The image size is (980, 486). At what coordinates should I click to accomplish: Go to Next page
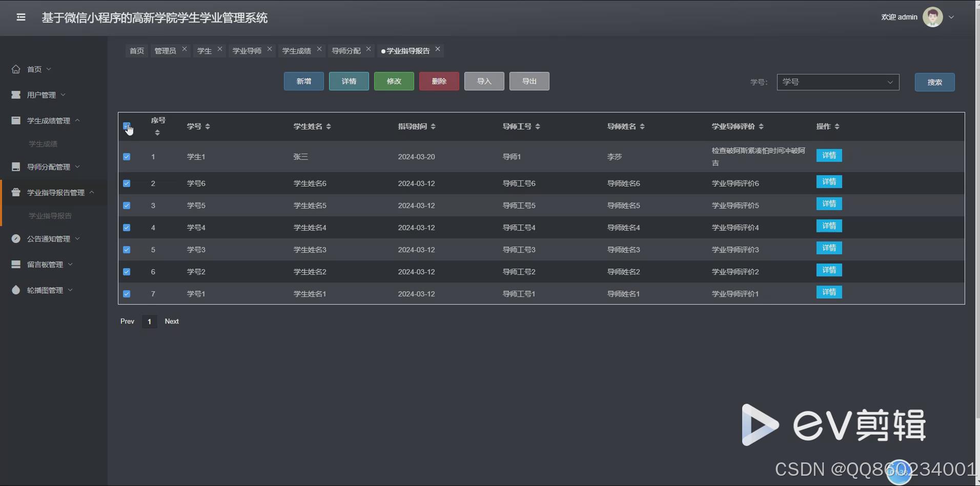pyautogui.click(x=172, y=321)
